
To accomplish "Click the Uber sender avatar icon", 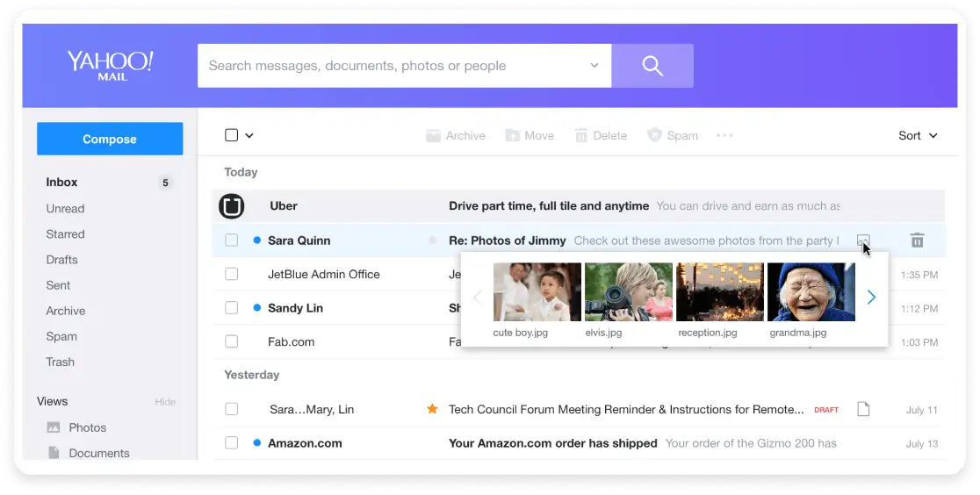I will pyautogui.click(x=231, y=206).
